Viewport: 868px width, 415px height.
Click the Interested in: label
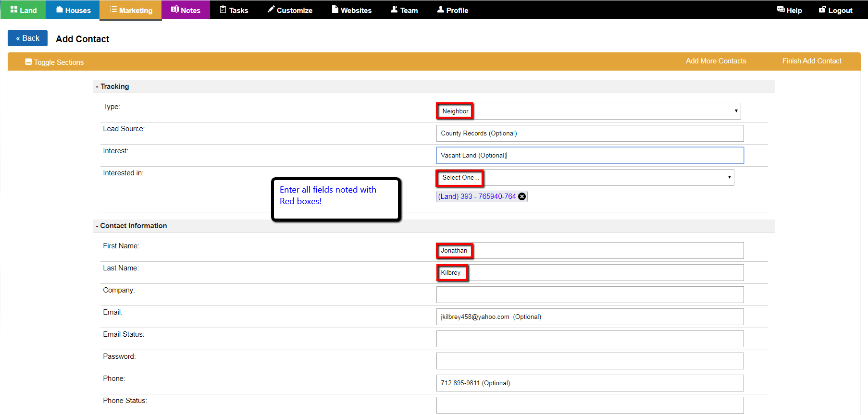(123, 173)
